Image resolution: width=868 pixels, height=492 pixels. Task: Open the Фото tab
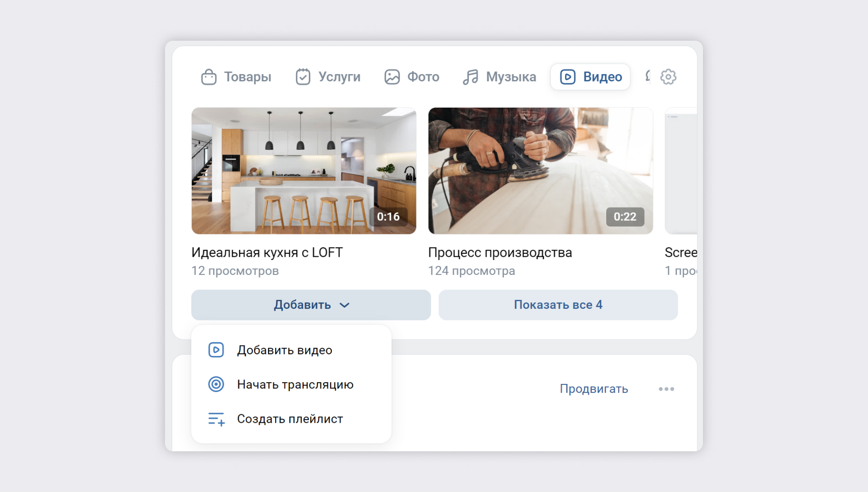tap(411, 77)
